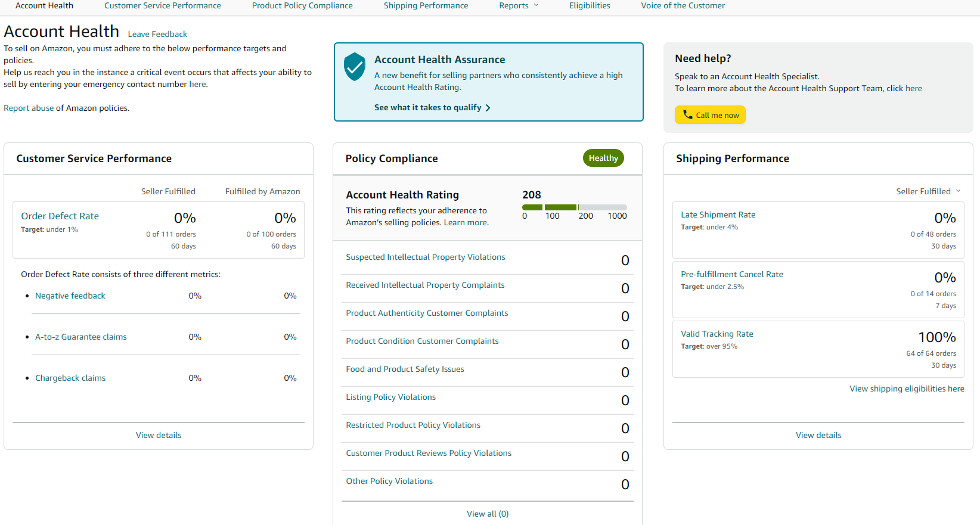Switch to Customer Service Performance tab

[163, 5]
